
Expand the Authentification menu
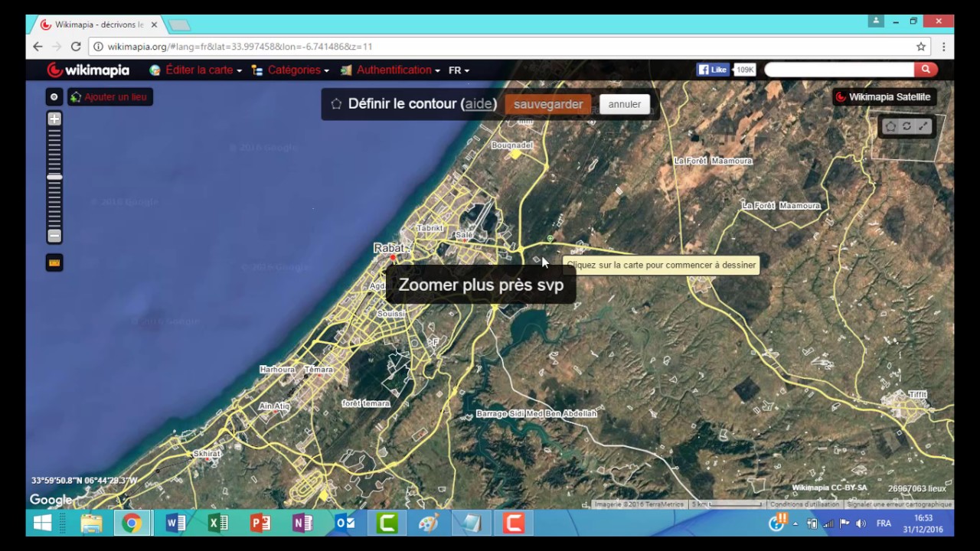tap(390, 70)
